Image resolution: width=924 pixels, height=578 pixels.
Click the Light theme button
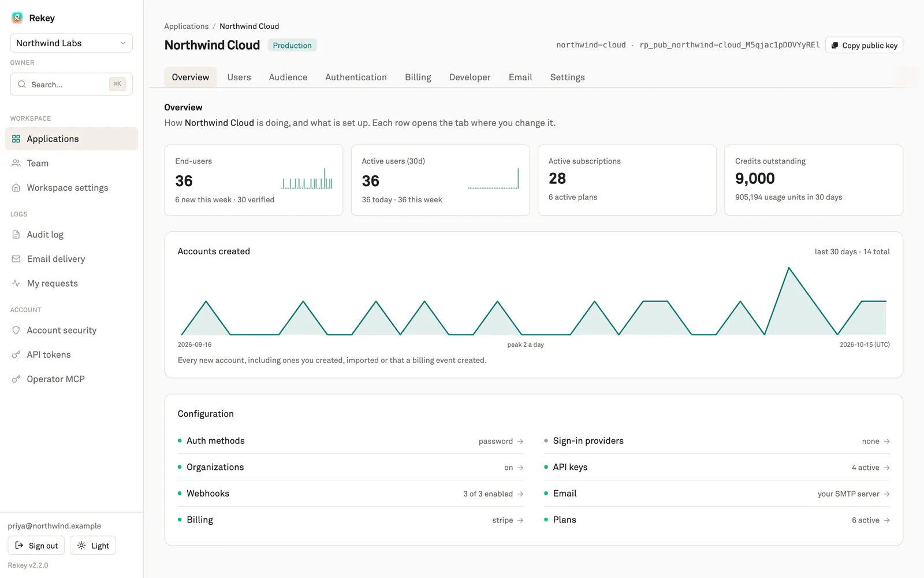click(x=93, y=546)
